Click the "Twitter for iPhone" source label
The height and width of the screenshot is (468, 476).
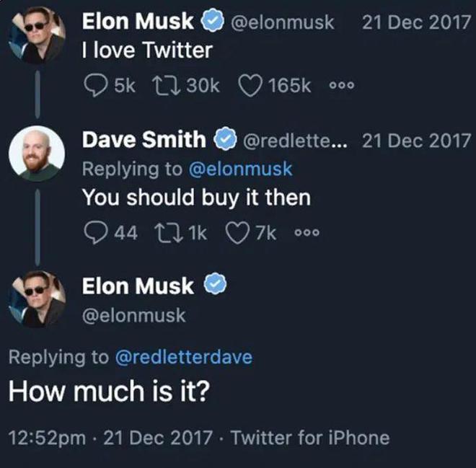coord(310,437)
